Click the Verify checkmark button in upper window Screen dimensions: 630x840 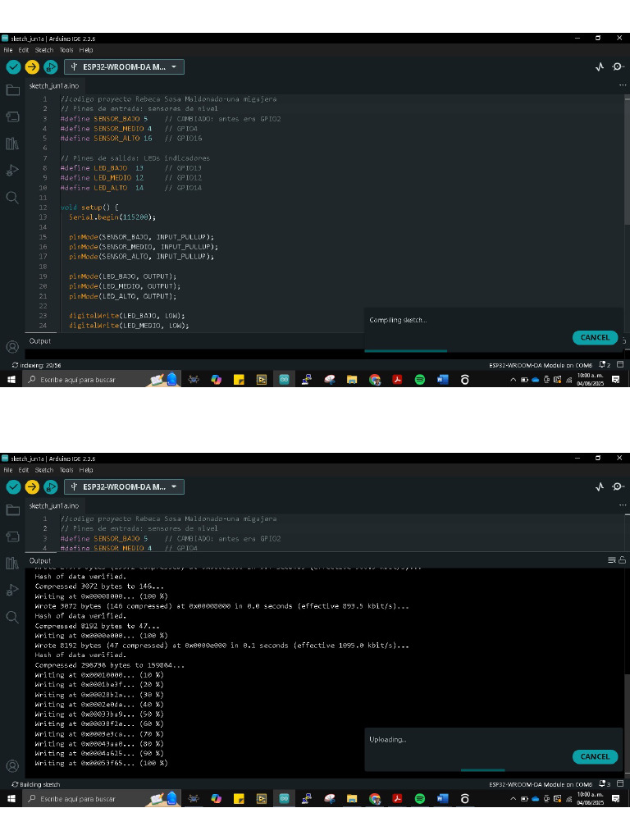click(13, 67)
